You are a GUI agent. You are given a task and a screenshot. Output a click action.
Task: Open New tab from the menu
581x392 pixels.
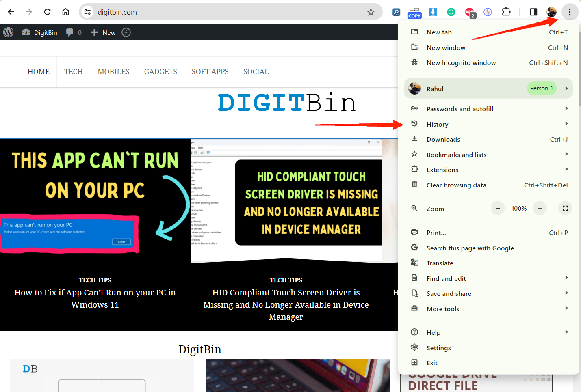[x=488, y=32]
